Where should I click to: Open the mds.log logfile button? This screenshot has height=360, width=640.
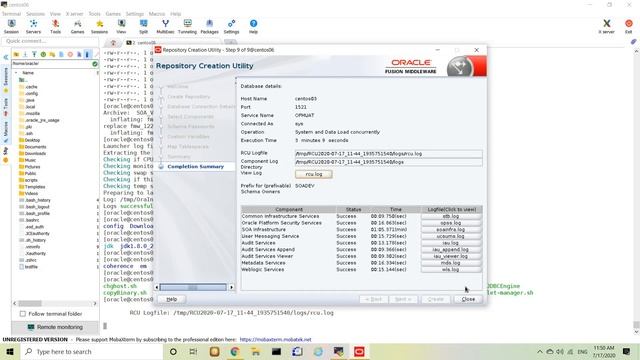click(x=451, y=263)
